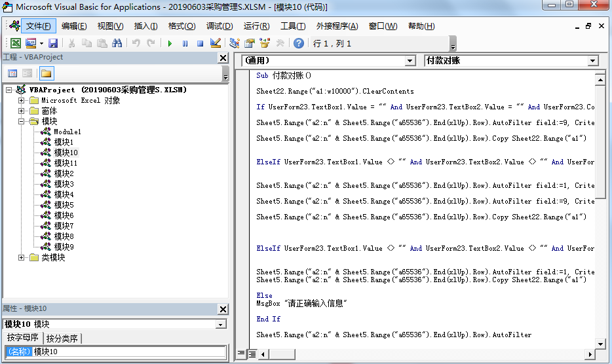Click the Undo arrow icon
The width and height of the screenshot is (612, 364).
pos(136,43)
